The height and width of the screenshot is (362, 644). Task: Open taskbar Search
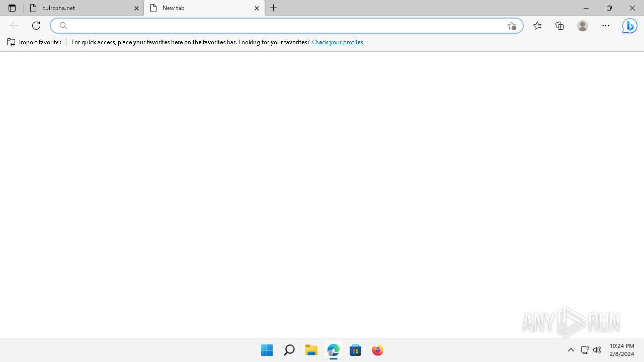(289, 350)
